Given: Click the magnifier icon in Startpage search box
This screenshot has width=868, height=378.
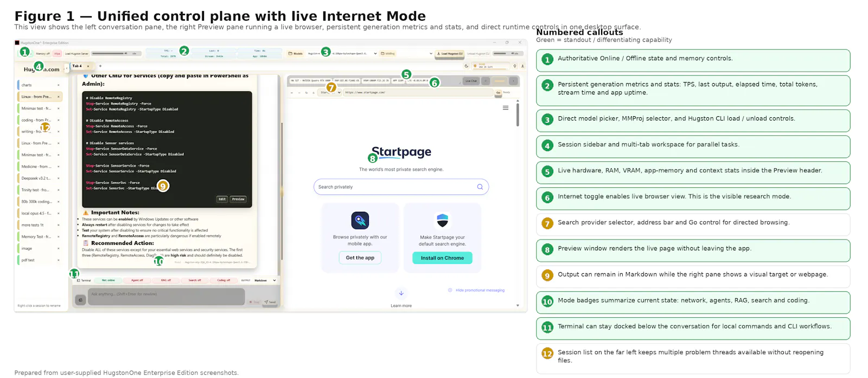Looking at the screenshot, I should point(480,187).
